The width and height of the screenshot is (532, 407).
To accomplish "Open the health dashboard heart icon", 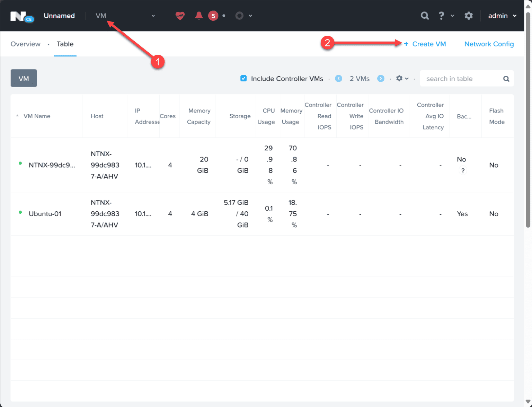I will [x=180, y=16].
